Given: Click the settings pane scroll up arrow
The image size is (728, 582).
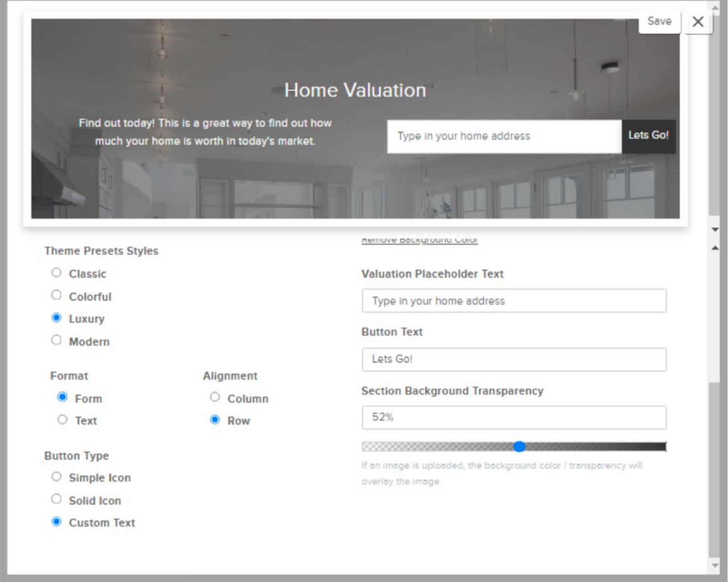Looking at the screenshot, I should coord(715,248).
